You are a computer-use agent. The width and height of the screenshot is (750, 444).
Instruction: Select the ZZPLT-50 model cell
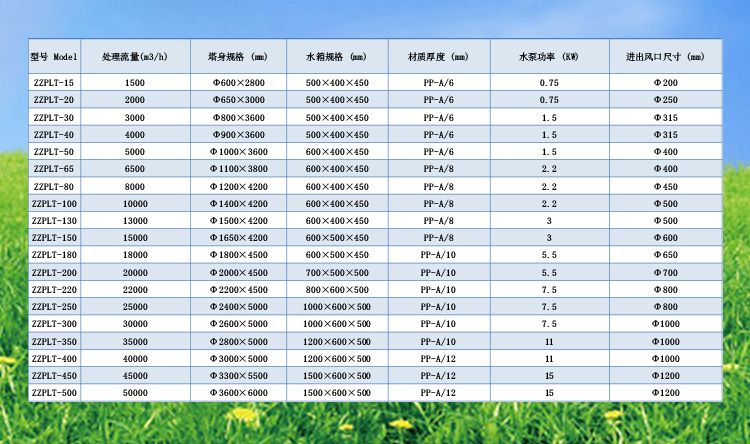54,152
